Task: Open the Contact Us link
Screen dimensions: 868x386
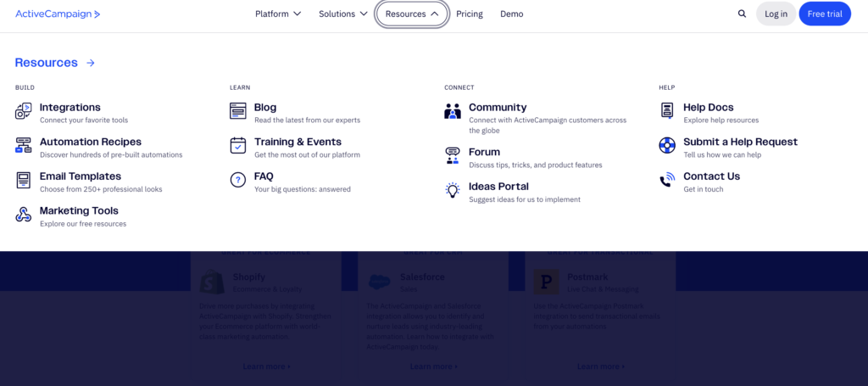Action: coord(711,176)
